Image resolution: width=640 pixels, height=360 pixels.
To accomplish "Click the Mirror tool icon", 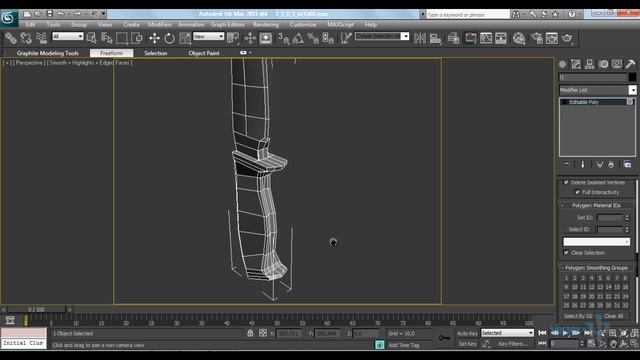I will pos(420,38).
